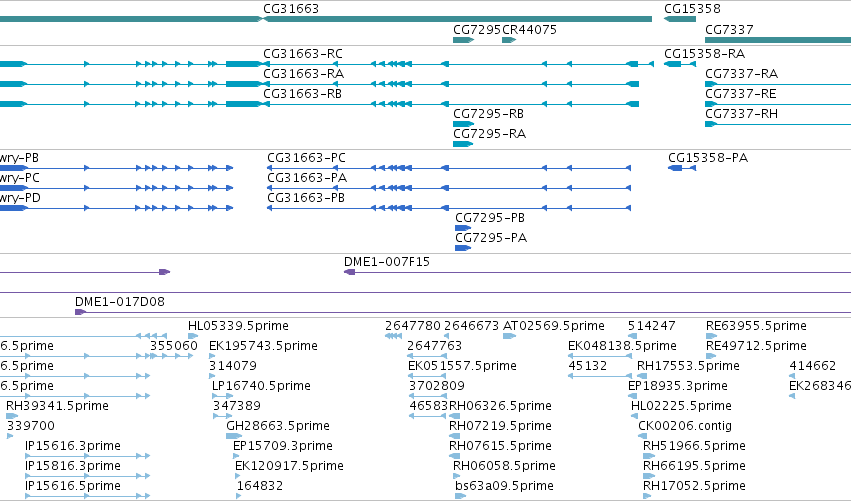The height and width of the screenshot is (501, 851).
Task: Open the CG7295 gene label
Action: pyautogui.click(x=477, y=29)
